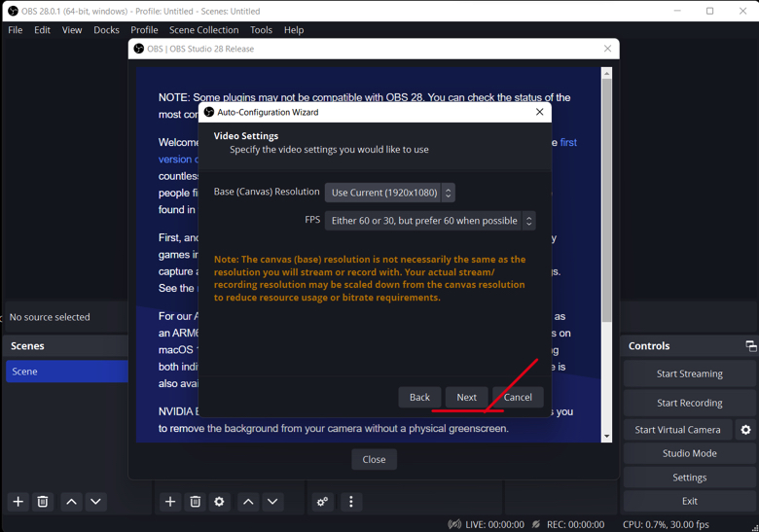The width and height of the screenshot is (759, 532).
Task: Open the Tools menu
Action: (x=261, y=30)
